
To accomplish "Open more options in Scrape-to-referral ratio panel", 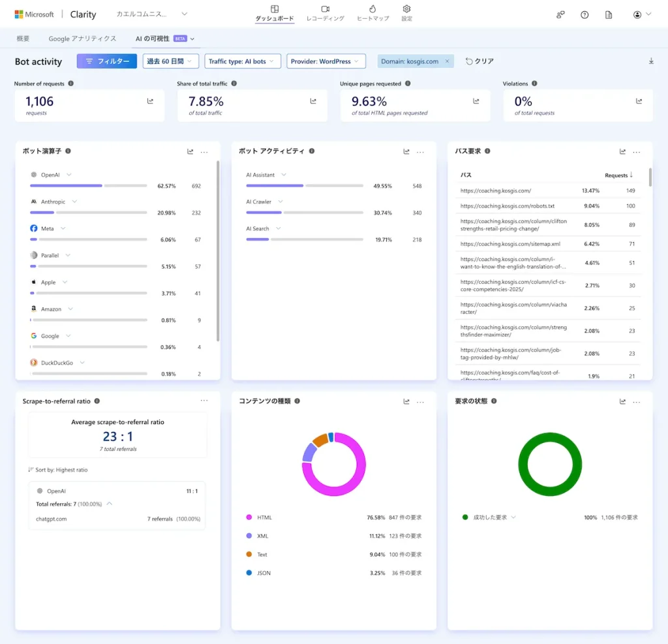I will (x=204, y=401).
